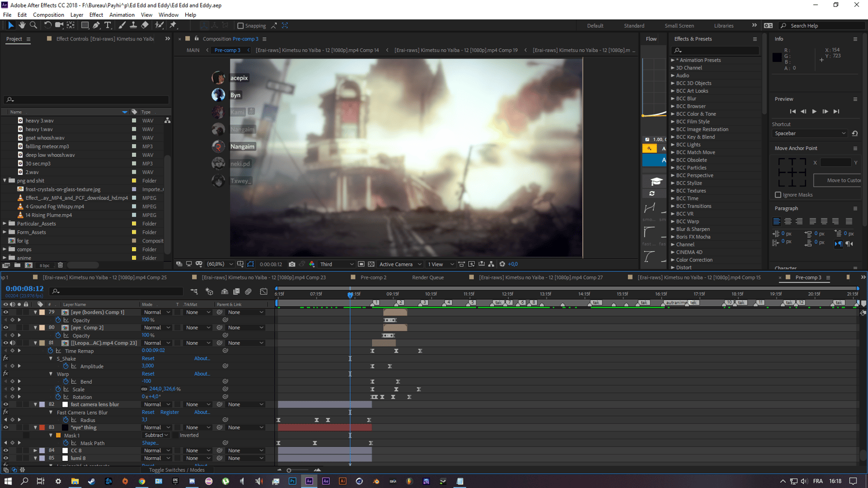Click the color swatch in Info panel
868x488 pixels.
[777, 57]
